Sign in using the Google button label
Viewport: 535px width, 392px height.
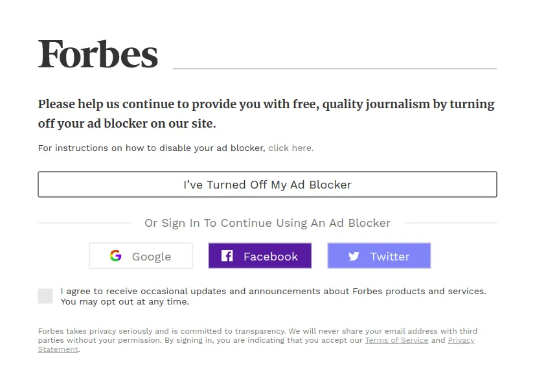coord(152,257)
